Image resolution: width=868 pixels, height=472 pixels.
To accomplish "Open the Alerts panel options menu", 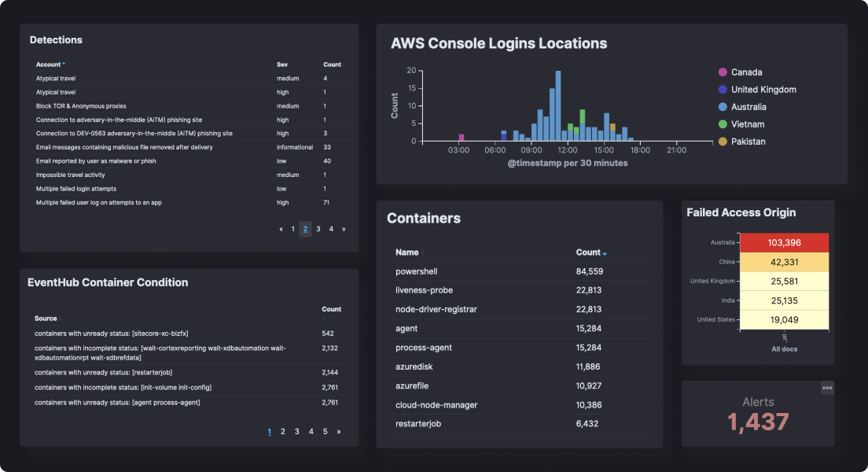I will (x=827, y=387).
